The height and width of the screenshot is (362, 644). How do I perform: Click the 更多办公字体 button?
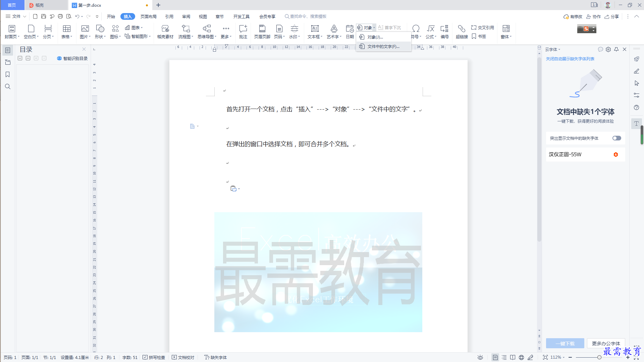tap(606, 343)
